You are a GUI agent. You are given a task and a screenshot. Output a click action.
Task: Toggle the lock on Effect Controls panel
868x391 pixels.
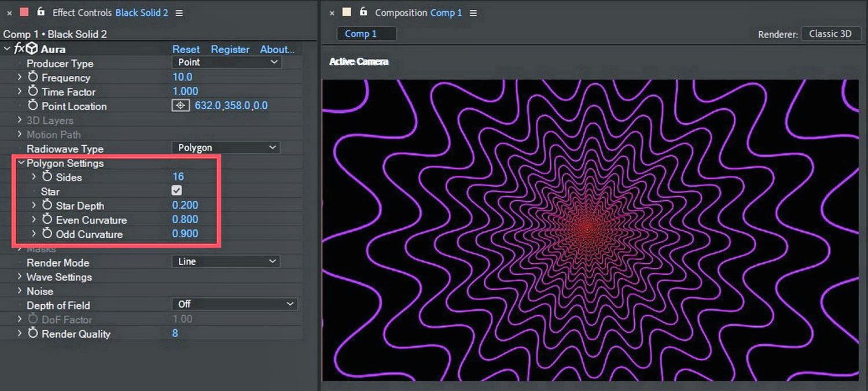click(40, 12)
